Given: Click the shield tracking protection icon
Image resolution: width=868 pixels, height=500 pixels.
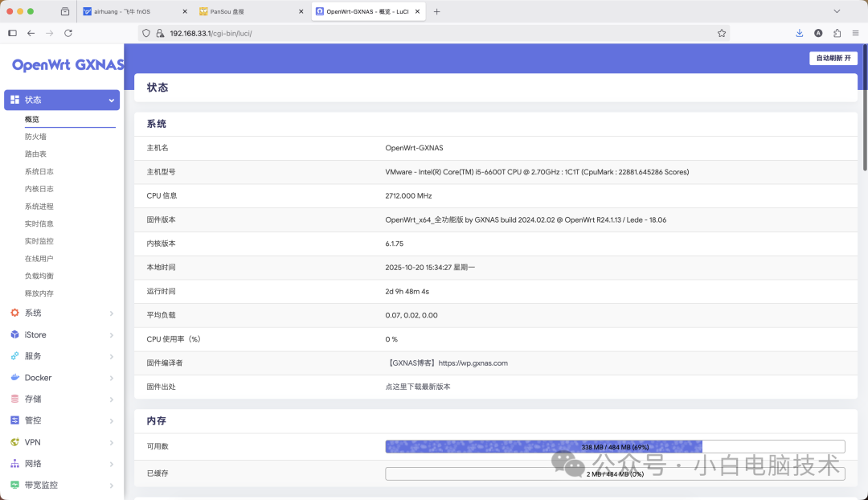Looking at the screenshot, I should coord(146,33).
